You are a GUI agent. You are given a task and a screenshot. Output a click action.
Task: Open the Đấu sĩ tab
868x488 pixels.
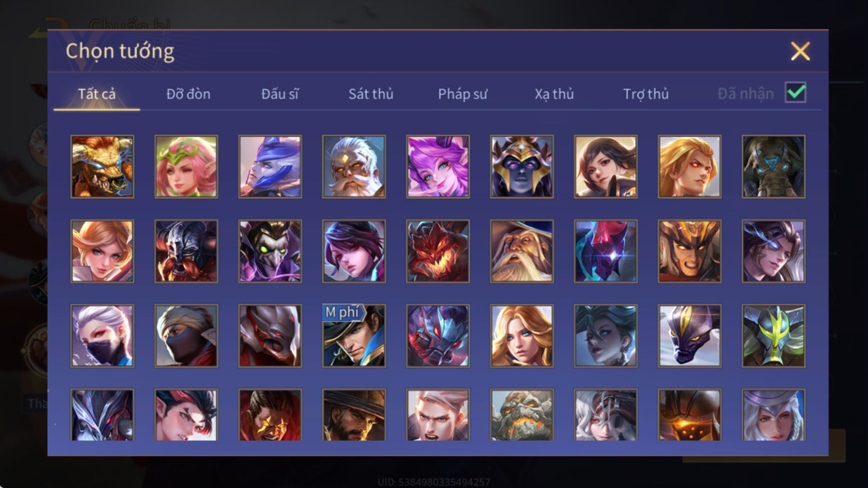[280, 94]
